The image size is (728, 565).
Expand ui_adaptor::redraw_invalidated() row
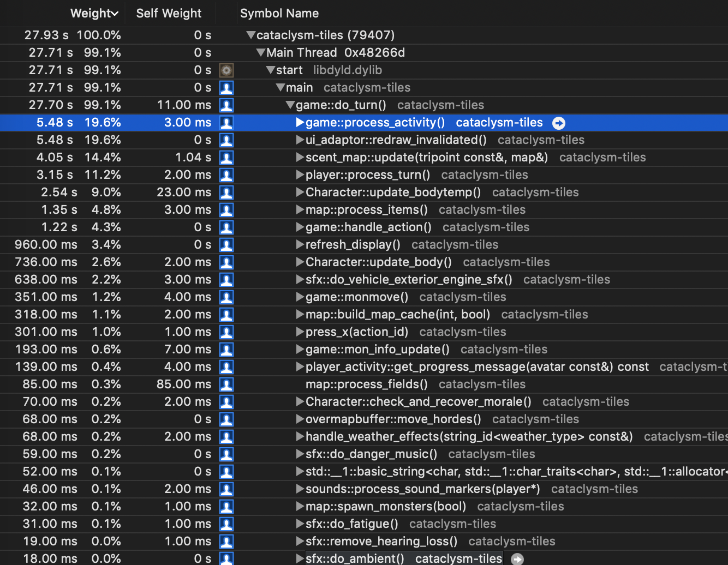tap(300, 140)
